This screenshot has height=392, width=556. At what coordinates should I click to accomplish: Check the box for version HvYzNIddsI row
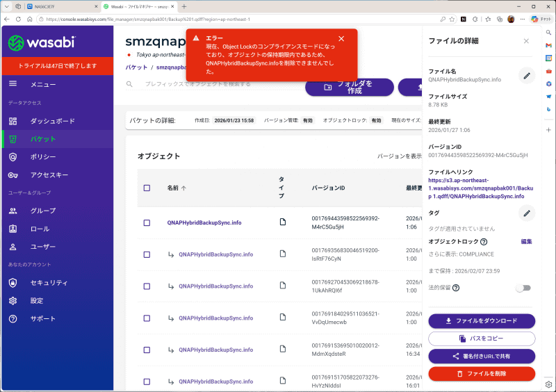click(x=147, y=382)
